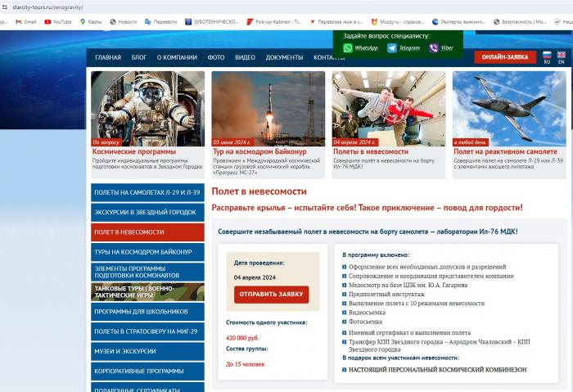
Task: Click the 'Видеосъемка' list entry
Action: pos(367,313)
